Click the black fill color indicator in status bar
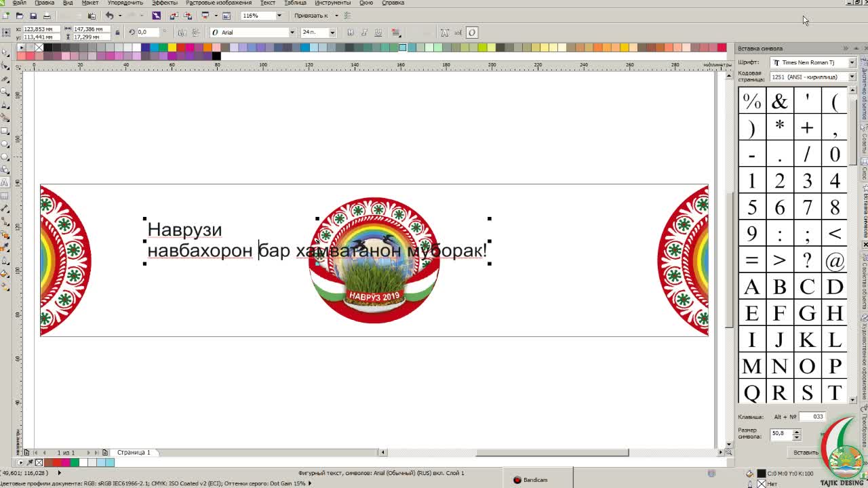 tap(761, 473)
